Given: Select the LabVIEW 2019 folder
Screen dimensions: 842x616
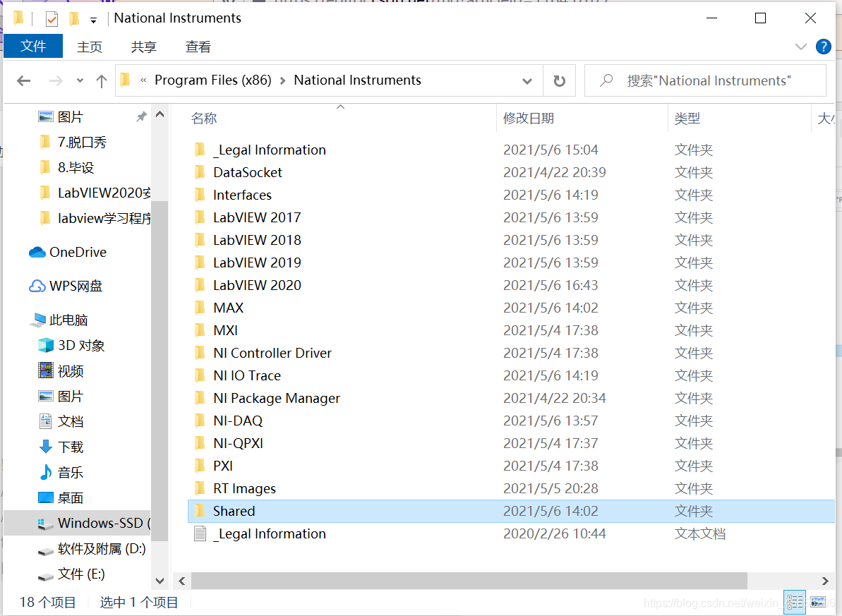Looking at the screenshot, I should (257, 262).
